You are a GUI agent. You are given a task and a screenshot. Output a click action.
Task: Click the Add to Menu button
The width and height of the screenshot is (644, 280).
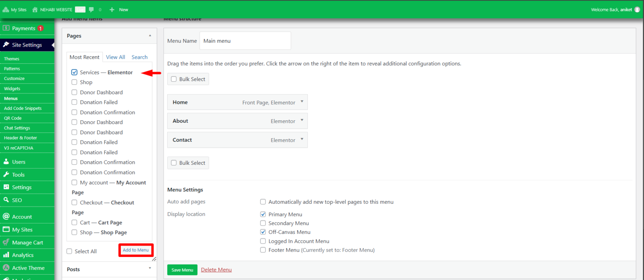136,250
